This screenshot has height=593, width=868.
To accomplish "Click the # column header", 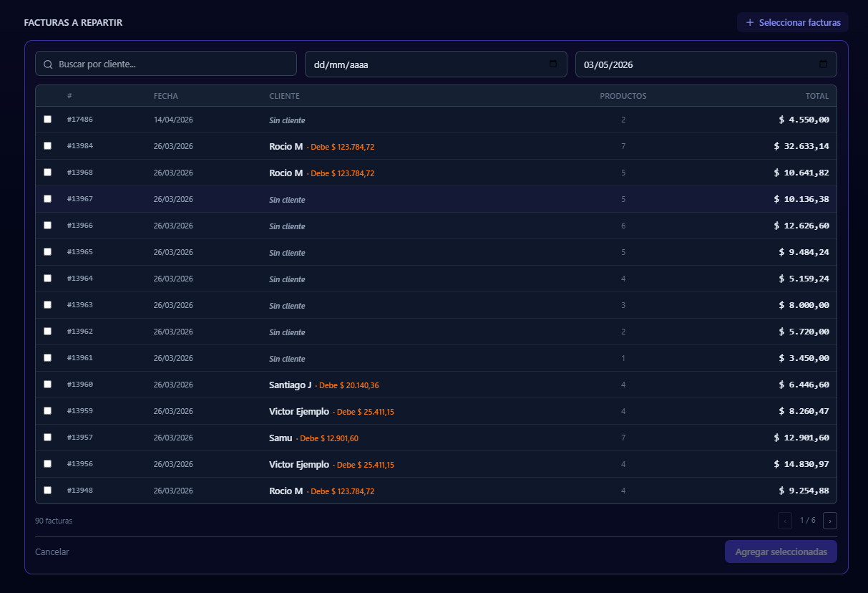I will click(x=69, y=96).
